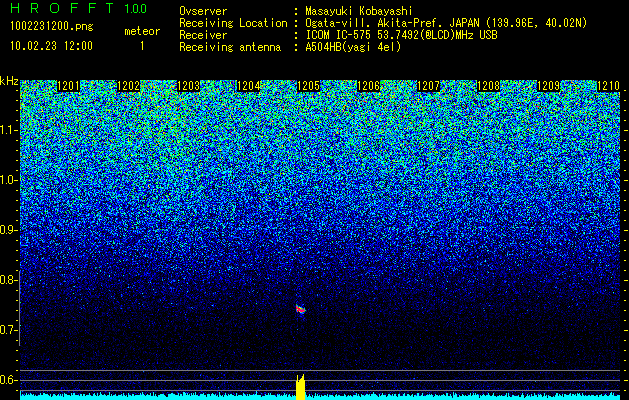Click the 1201 time marker
Viewport: 629px width, 400px height.
pos(69,86)
